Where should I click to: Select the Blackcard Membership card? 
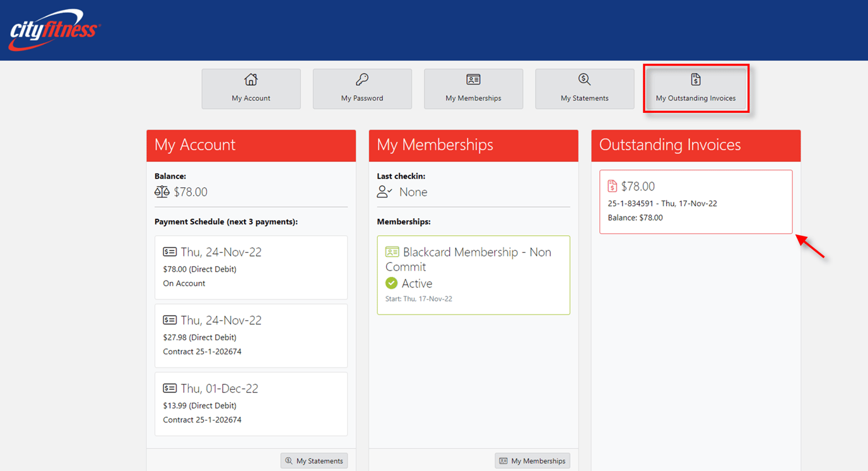pos(473,275)
